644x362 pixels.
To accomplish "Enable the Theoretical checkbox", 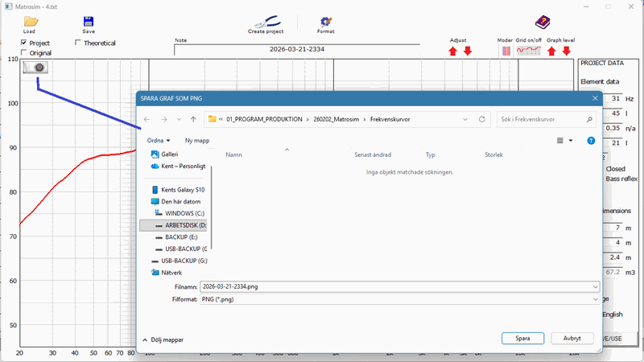I will (x=78, y=43).
